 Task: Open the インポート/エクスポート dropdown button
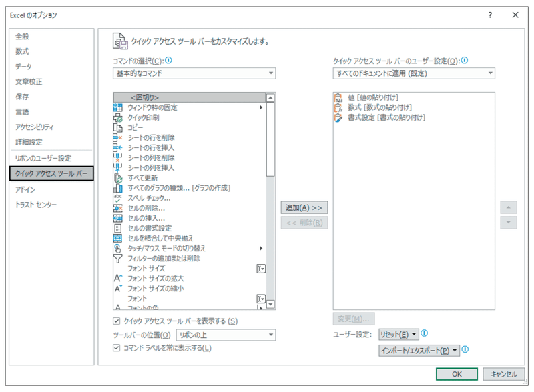(419, 351)
